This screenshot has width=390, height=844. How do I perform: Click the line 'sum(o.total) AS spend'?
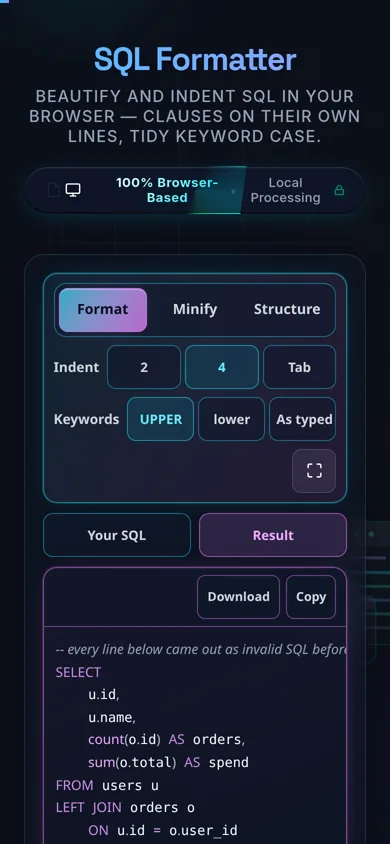(168, 763)
